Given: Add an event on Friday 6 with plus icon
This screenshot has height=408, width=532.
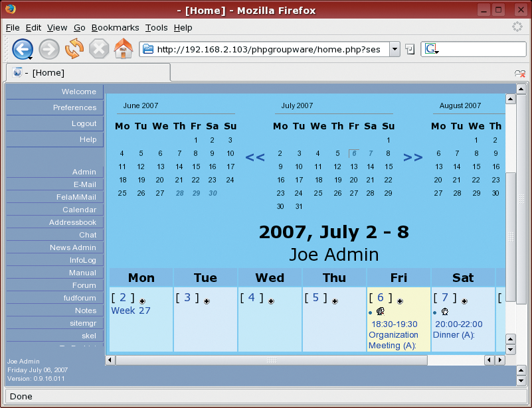Looking at the screenshot, I should pos(400,301).
